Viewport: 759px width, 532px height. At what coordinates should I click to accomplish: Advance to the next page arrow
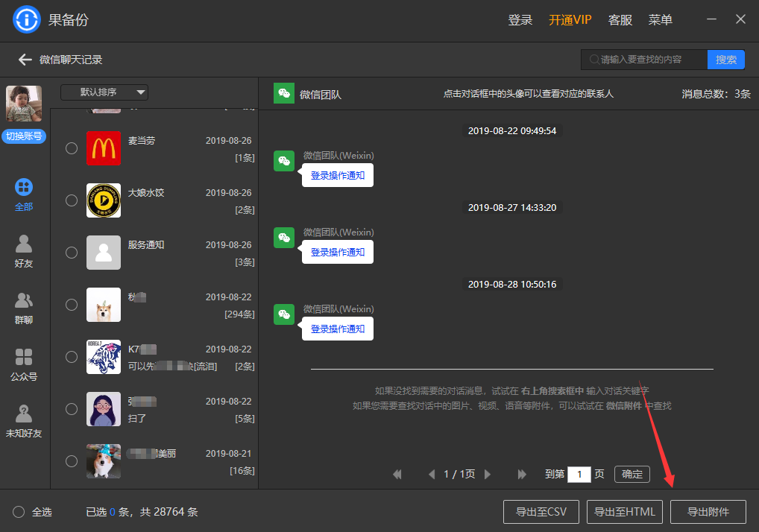488,474
